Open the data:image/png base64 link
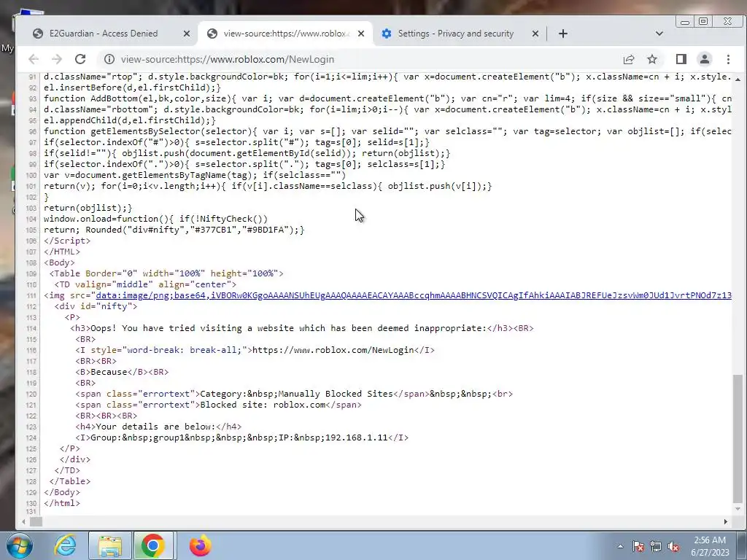Screen dimensions: 747x560 414,295
